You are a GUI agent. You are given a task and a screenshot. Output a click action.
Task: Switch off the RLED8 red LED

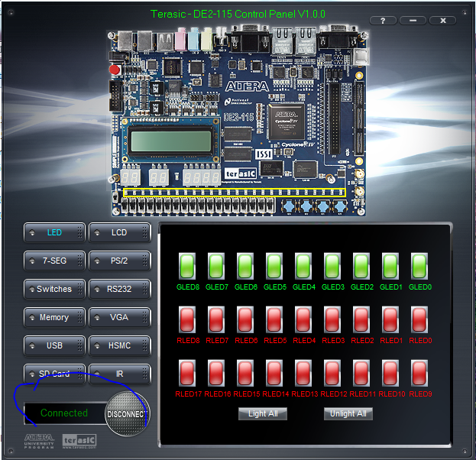186,319
